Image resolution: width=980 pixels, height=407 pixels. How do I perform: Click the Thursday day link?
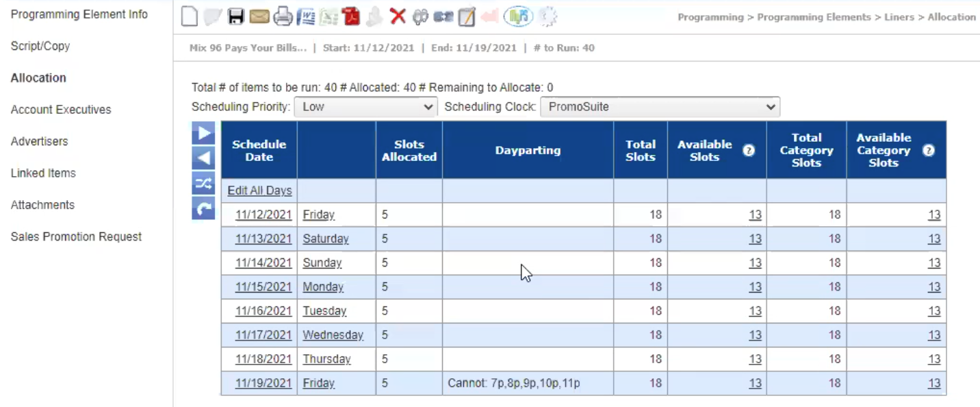coord(326,359)
